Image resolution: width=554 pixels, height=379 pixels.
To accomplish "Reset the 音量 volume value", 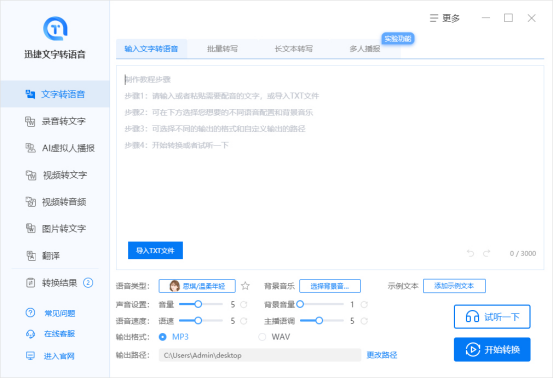I will pyautogui.click(x=243, y=304).
